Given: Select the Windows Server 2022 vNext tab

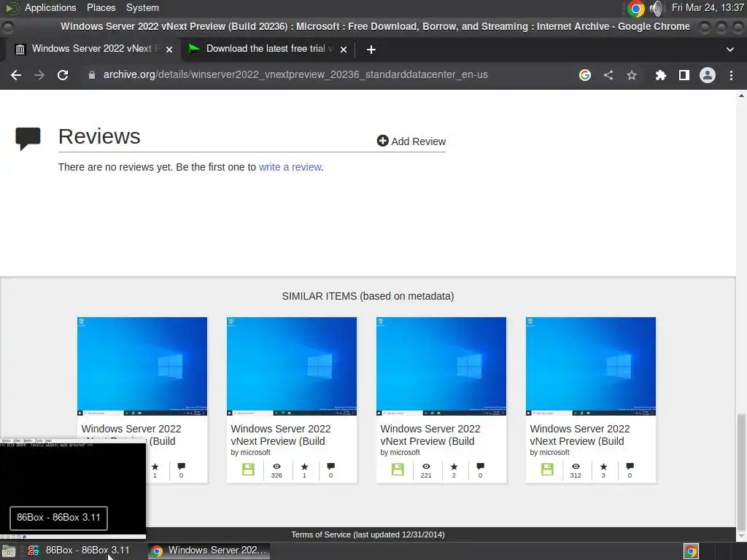Looking at the screenshot, I should pyautogui.click(x=93, y=49).
